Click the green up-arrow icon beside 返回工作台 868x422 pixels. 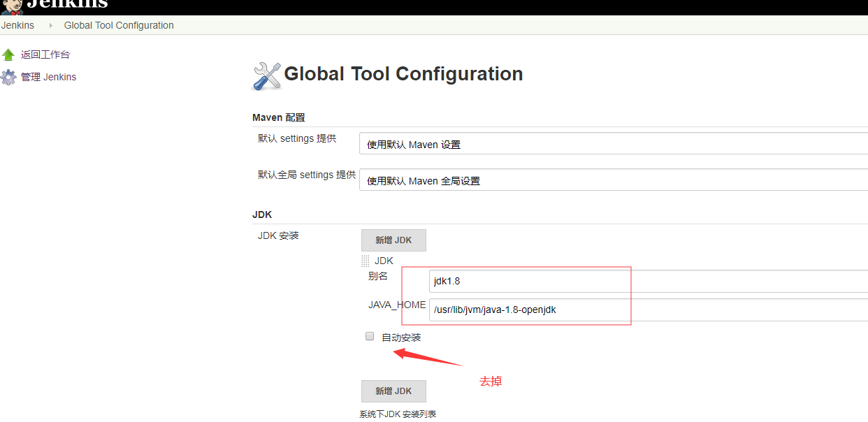(x=8, y=54)
